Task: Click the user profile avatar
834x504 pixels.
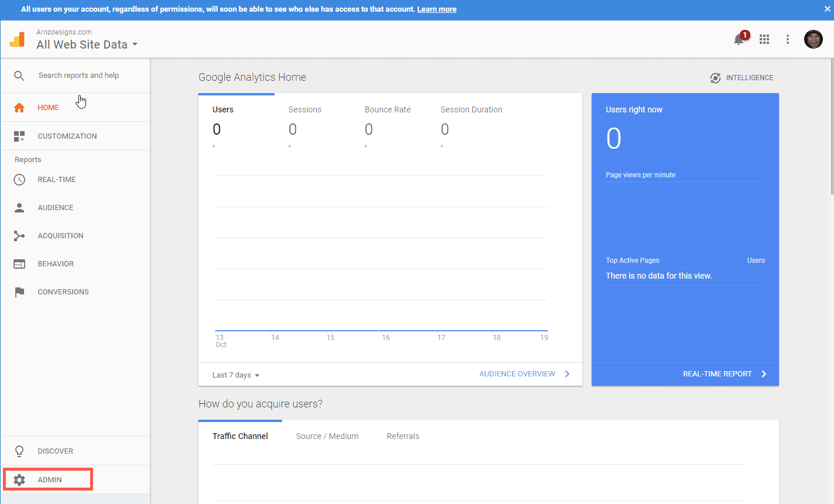Action: (x=813, y=39)
